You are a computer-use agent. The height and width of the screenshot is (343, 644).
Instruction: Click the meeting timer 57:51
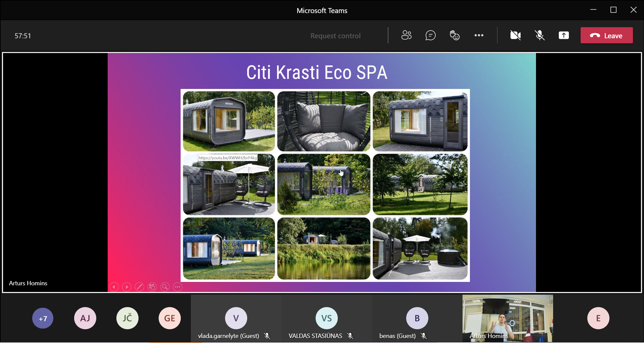pos(23,36)
